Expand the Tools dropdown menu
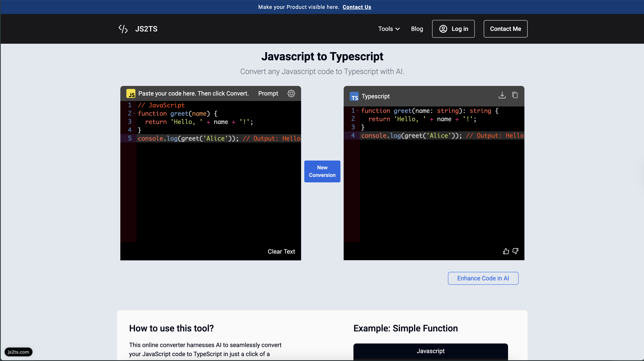The width and height of the screenshot is (644, 361). click(x=389, y=29)
